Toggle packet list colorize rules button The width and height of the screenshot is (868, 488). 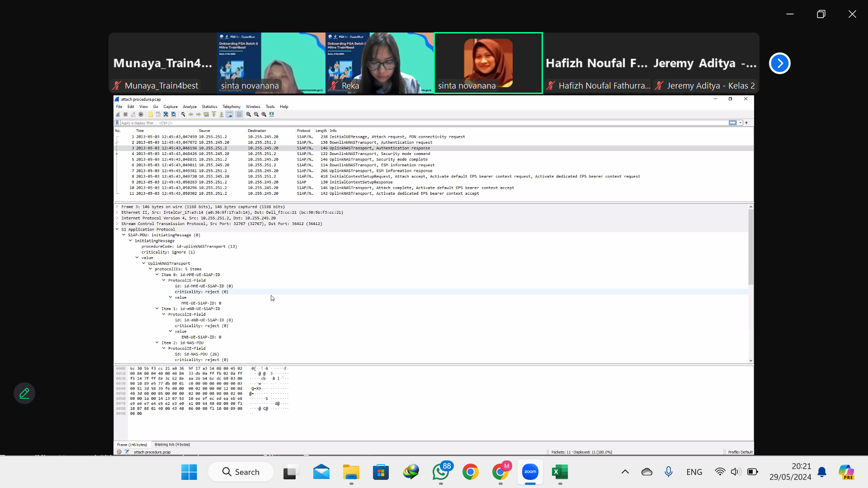[x=239, y=114]
